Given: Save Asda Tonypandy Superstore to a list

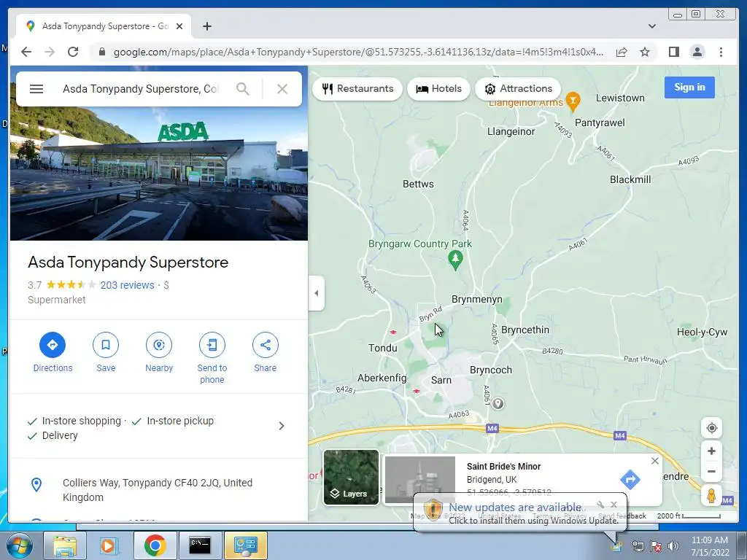Looking at the screenshot, I should coord(106,345).
